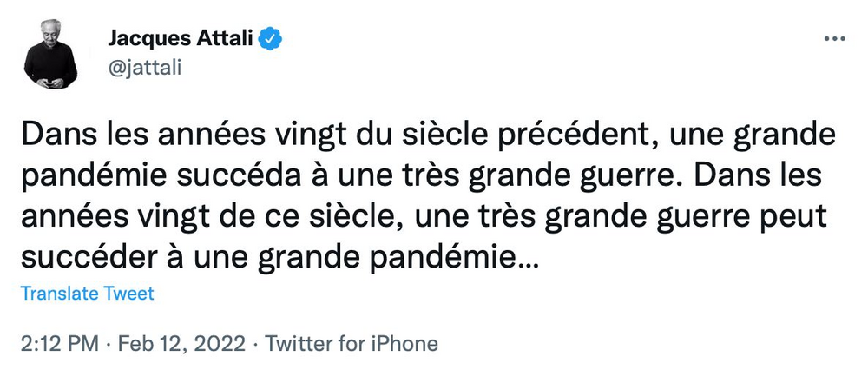
Task: Open the Jacques Attali display name
Action: (185, 39)
